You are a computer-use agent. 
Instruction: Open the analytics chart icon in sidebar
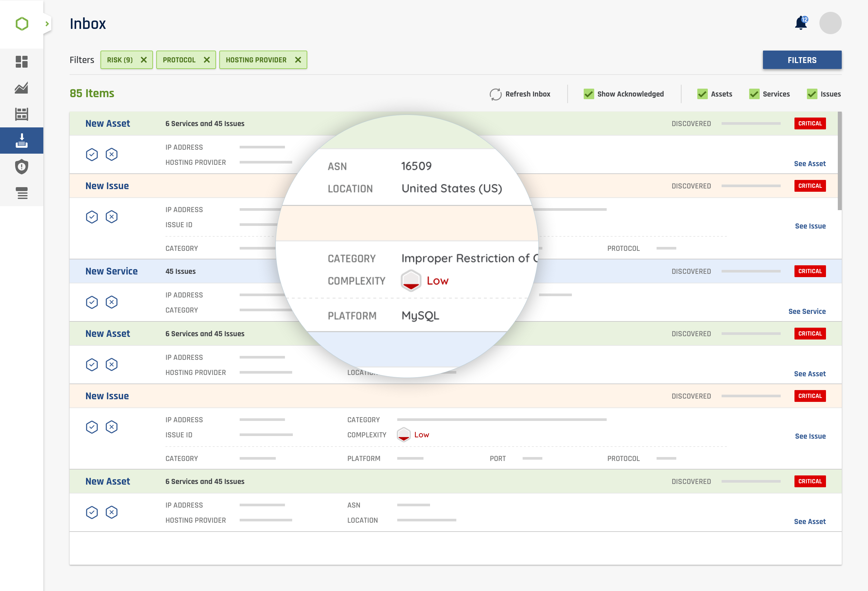22,88
